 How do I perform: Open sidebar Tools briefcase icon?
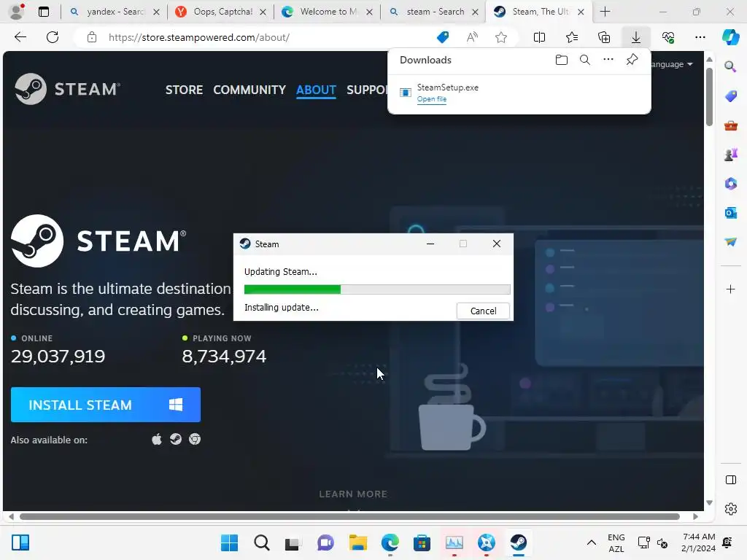pyautogui.click(x=730, y=125)
